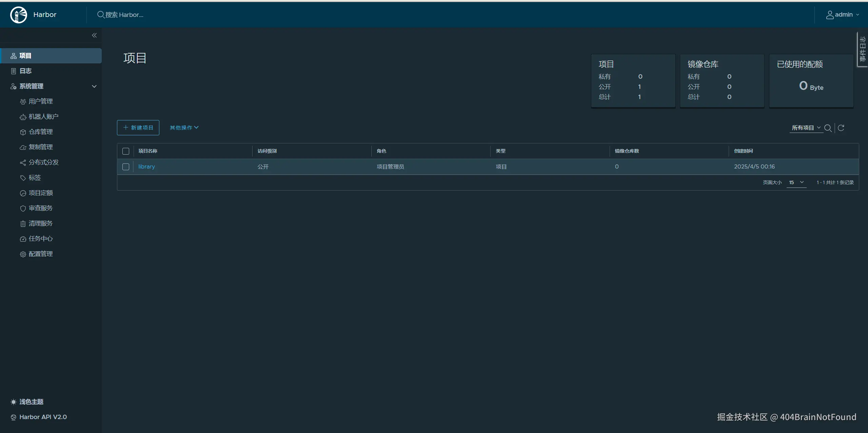Viewport: 868px width, 433px height.
Task: Open the admin user menu
Action: coord(843,15)
